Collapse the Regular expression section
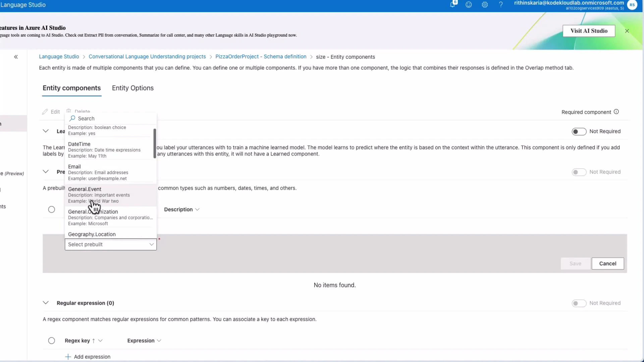Screen dimensions: 644x362 pyautogui.click(x=46, y=303)
